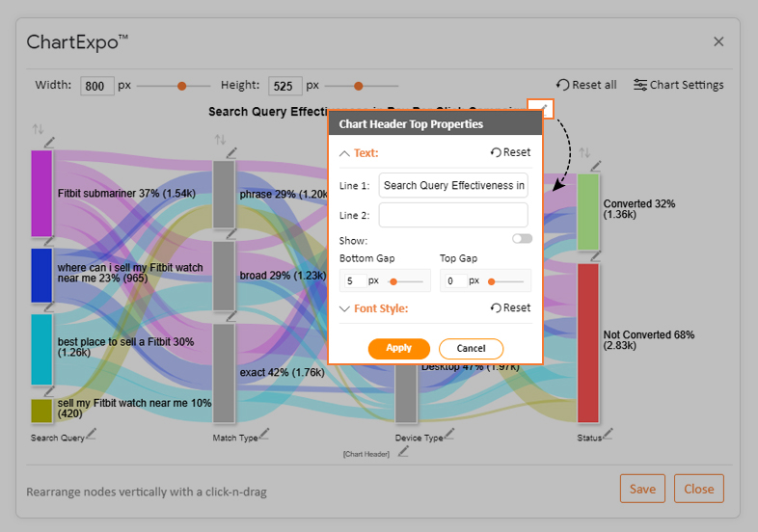Image resolution: width=758 pixels, height=532 pixels.
Task: Select the gray phrase node bar
Action: [224, 195]
